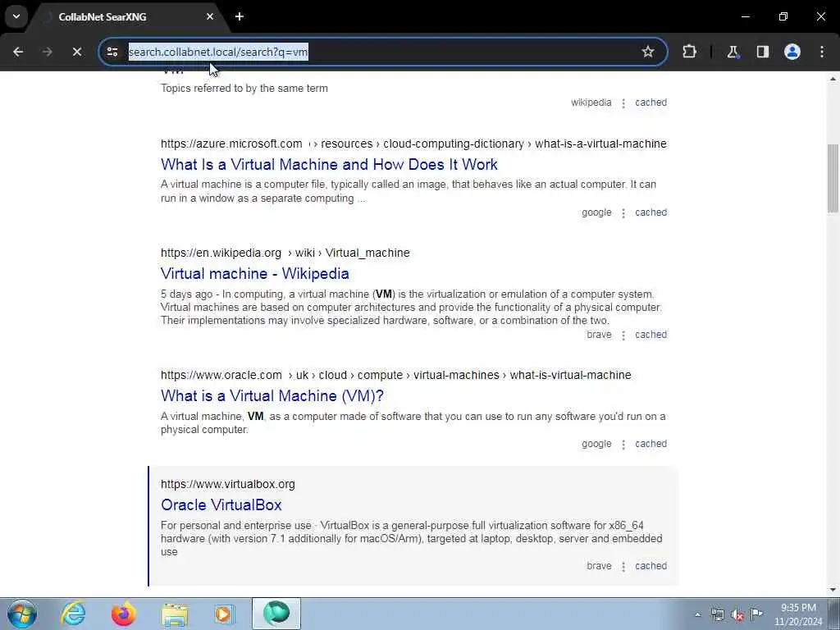
Task: Open 'What is a Virtual Machine (VM)?' result
Action: [x=272, y=395]
